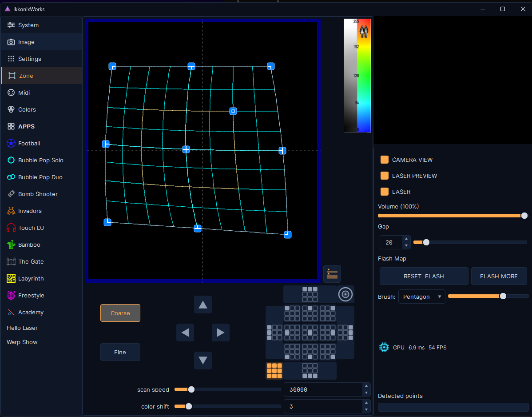Screen dimensions: 532x417
Task: Click the color shift slider handle
Action: pyautogui.click(x=189, y=406)
